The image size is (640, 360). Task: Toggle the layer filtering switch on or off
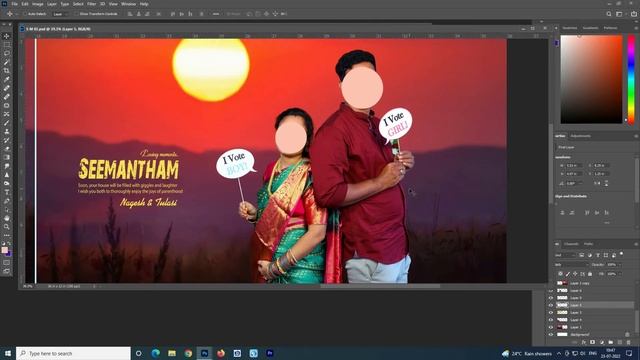(621, 253)
